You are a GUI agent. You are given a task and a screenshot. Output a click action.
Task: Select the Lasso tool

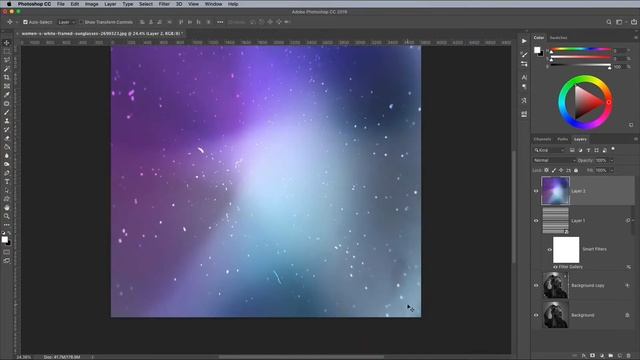coord(7,60)
